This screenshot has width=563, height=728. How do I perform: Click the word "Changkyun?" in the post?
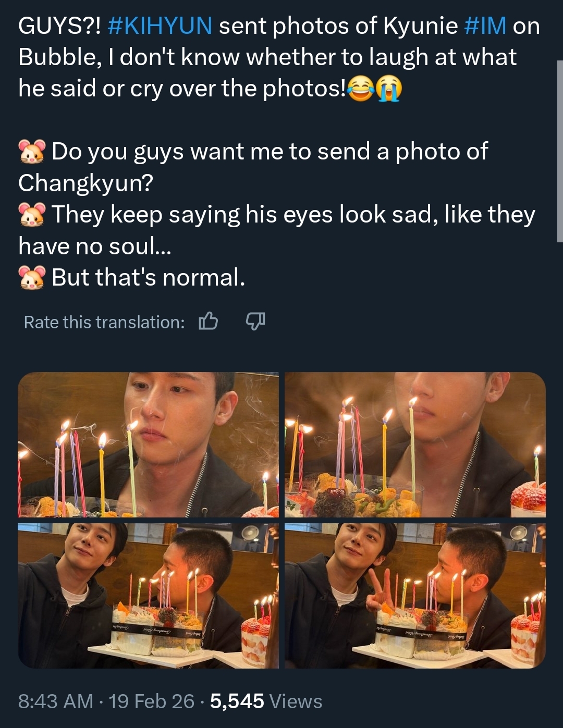pos(85,183)
